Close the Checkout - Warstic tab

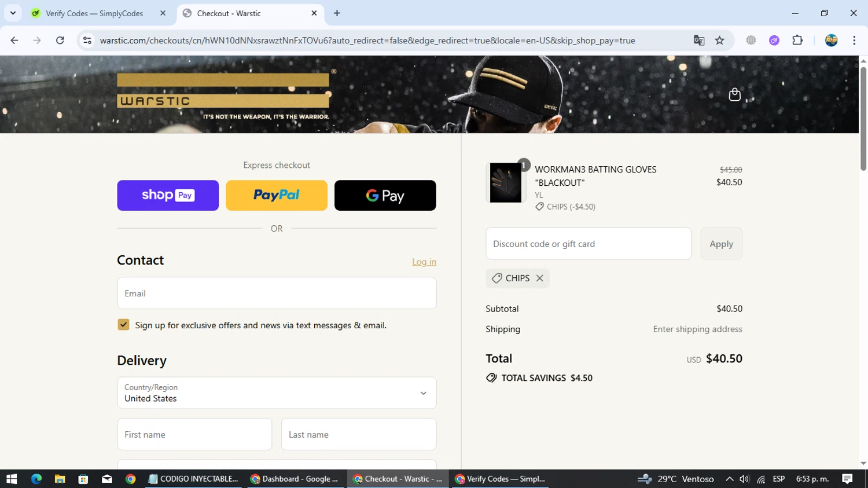[x=314, y=13]
